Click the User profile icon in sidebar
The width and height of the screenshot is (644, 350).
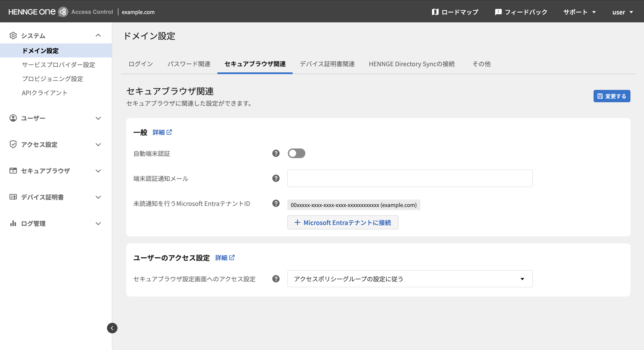13,118
